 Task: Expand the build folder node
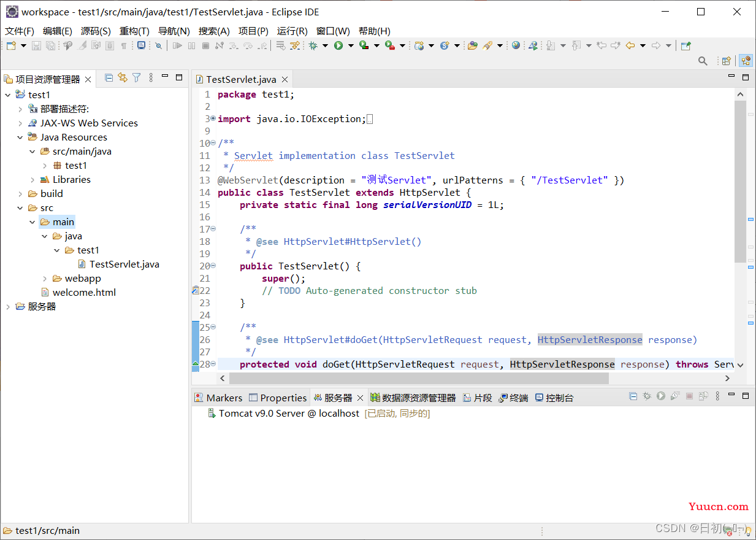tap(20, 194)
